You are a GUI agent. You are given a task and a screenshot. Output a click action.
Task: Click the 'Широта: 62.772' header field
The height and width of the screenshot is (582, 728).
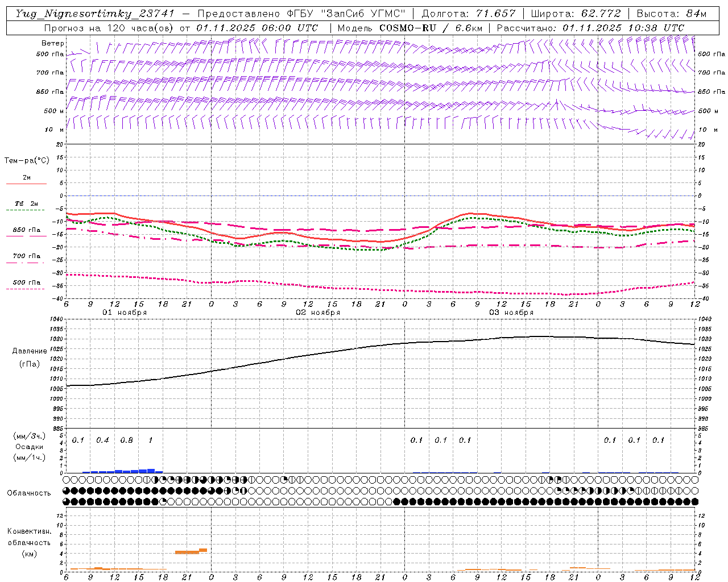576,14
